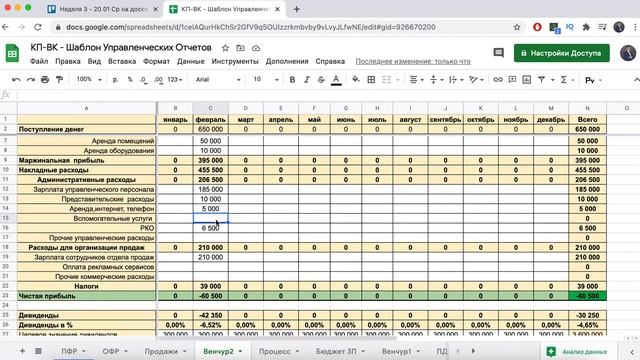This screenshot has width=640, height=360.
Task: Star the document title
Action: coord(225,48)
